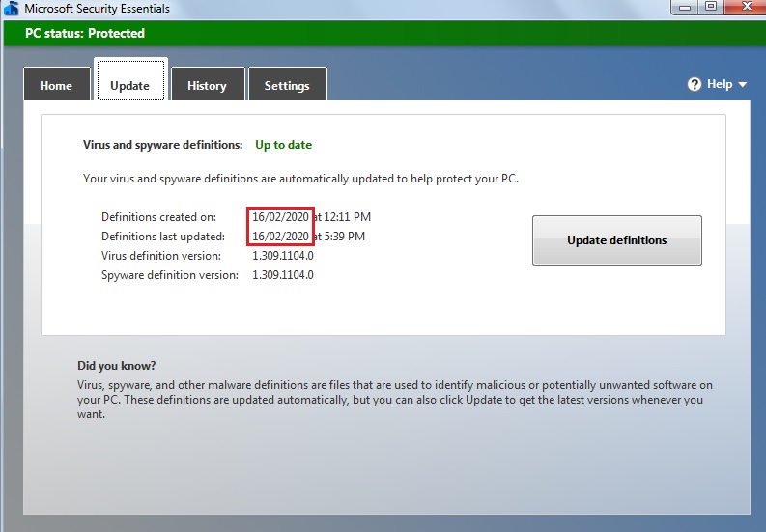Click the Microsoft Security Essentials window title
766x532 pixels.
(98, 9)
